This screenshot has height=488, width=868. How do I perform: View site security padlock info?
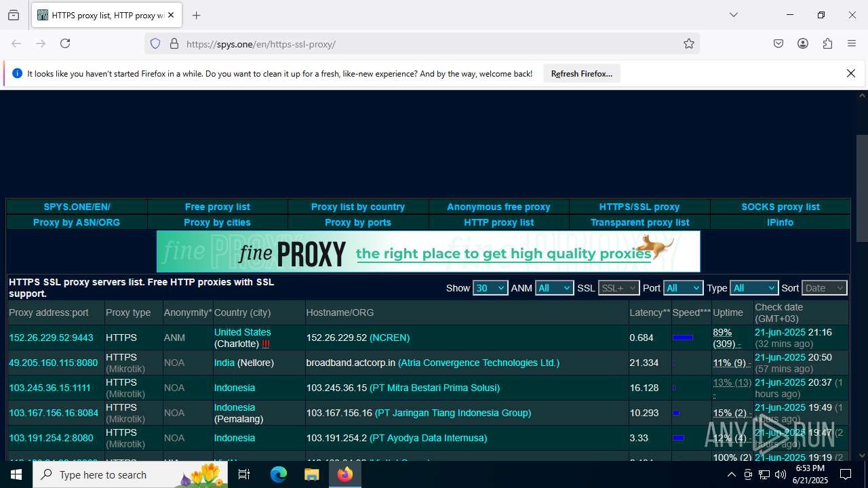[x=174, y=43]
